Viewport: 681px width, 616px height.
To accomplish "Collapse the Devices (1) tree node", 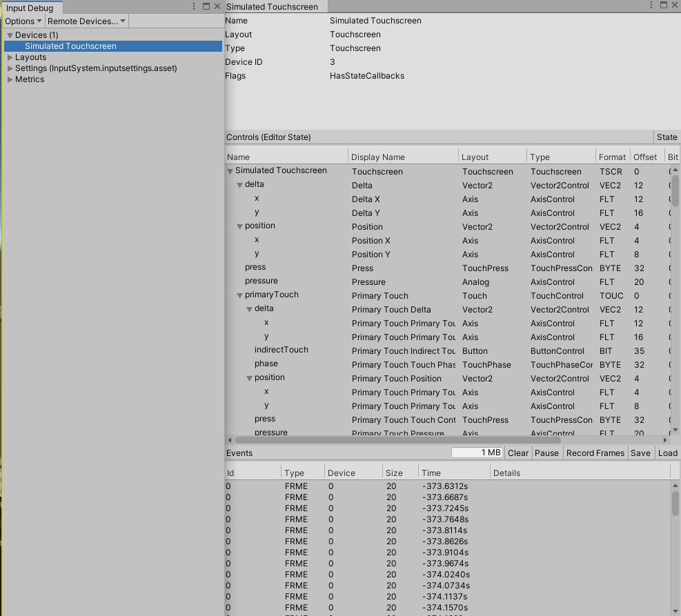I will point(10,35).
